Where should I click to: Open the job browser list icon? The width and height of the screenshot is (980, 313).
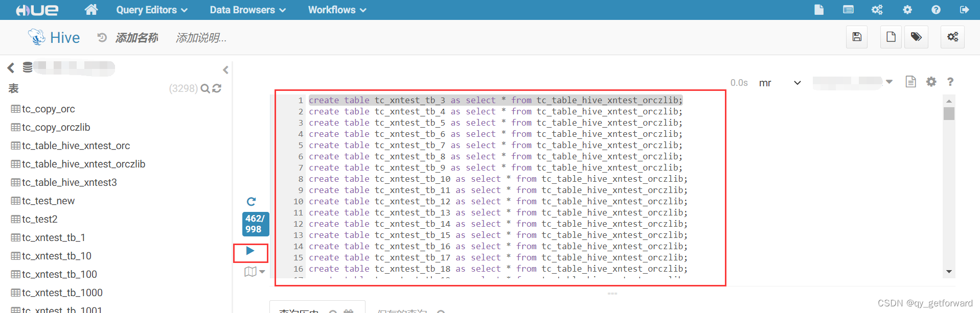(x=848, y=10)
